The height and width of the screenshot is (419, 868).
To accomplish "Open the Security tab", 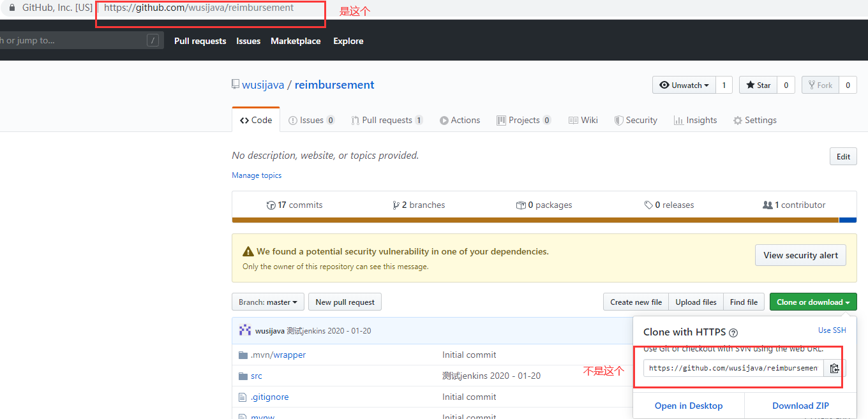I will pos(636,120).
